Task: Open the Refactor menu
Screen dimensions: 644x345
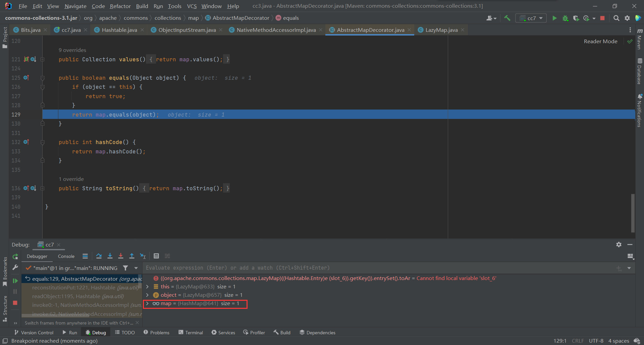Action: [120, 6]
